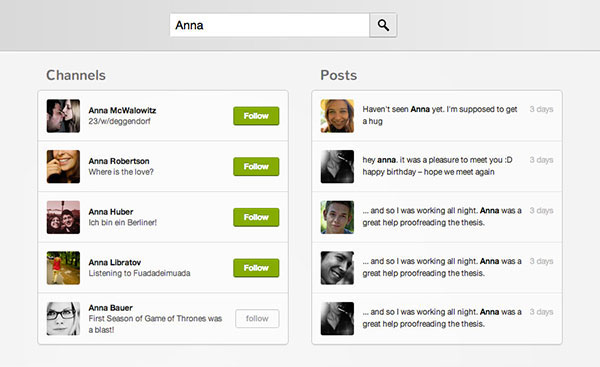600x367 pixels.
Task: Click the Channels section heading
Action: (76, 75)
